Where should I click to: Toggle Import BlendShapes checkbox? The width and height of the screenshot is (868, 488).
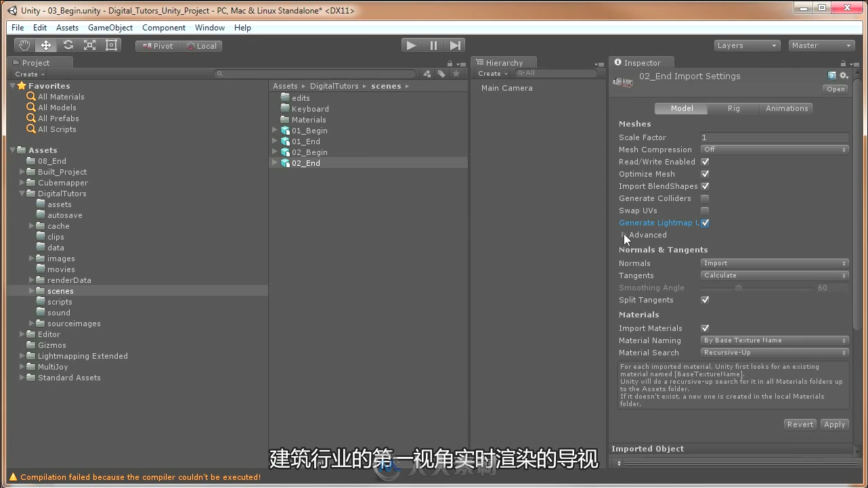click(x=705, y=186)
